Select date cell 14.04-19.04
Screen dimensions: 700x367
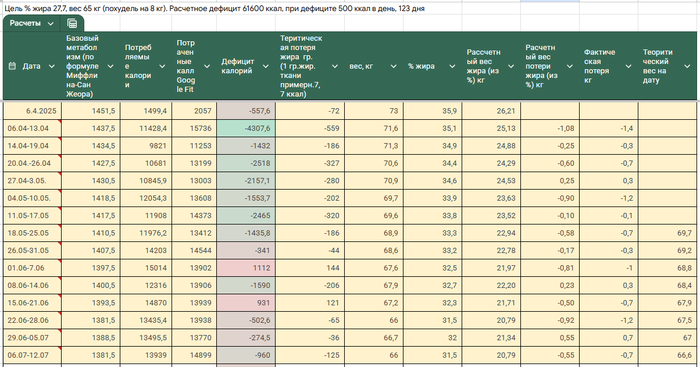tap(33, 146)
